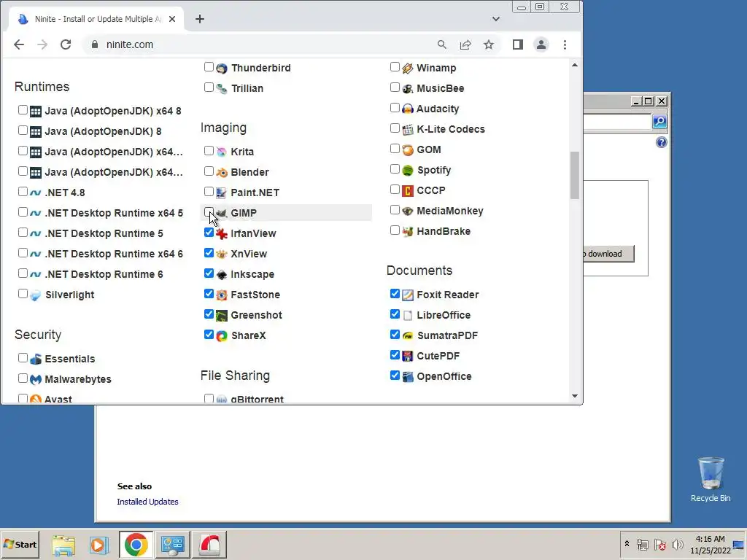Show hidden system tray icons
The width and height of the screenshot is (747, 560).
627,544
